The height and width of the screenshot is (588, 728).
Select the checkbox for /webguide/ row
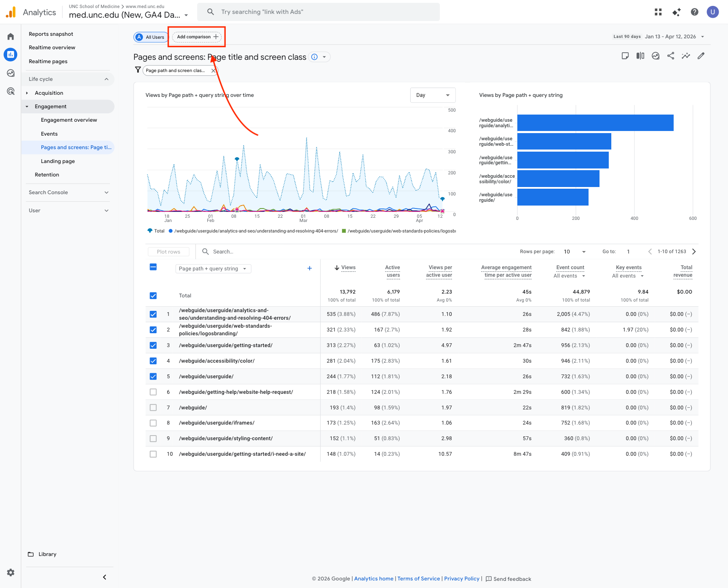click(x=153, y=408)
